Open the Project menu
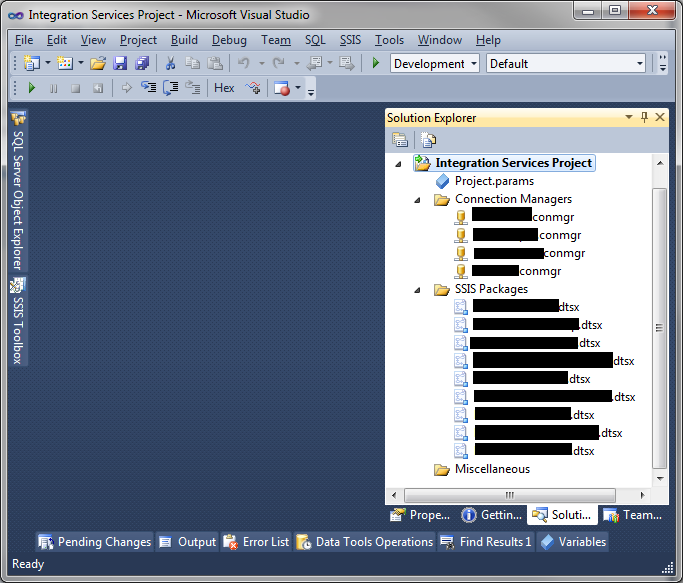 click(138, 40)
